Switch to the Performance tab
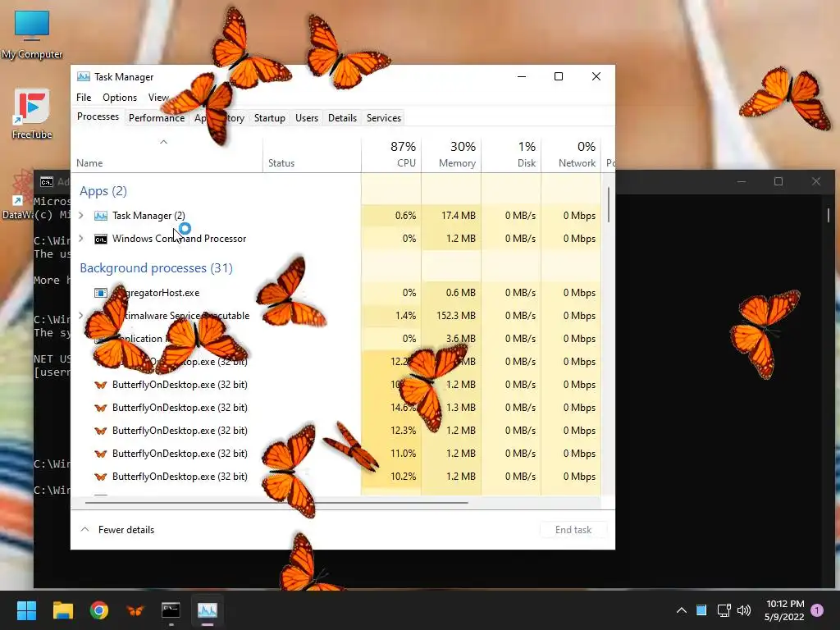This screenshot has height=630, width=840. tap(157, 118)
